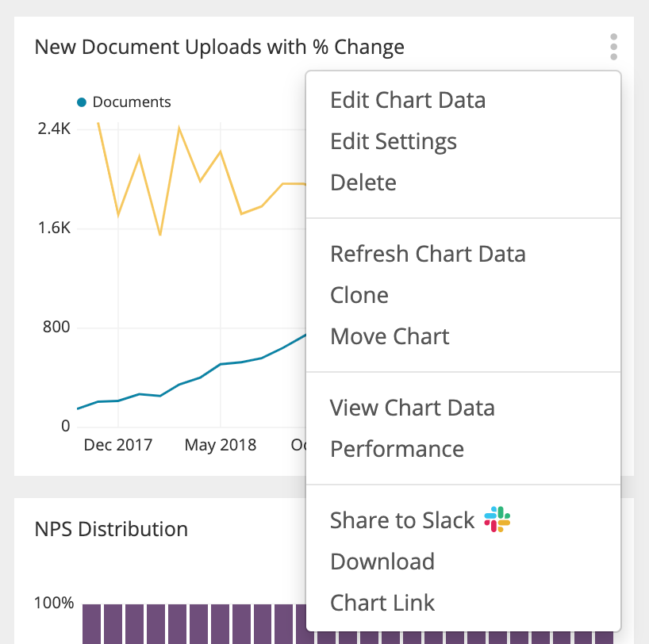649x644 pixels.
Task: Select Edit Settings from the menu
Action: 394,141
